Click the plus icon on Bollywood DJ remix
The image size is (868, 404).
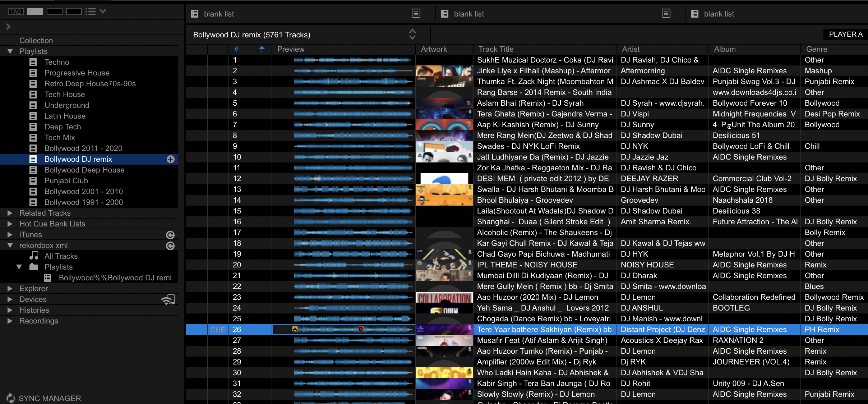click(171, 159)
